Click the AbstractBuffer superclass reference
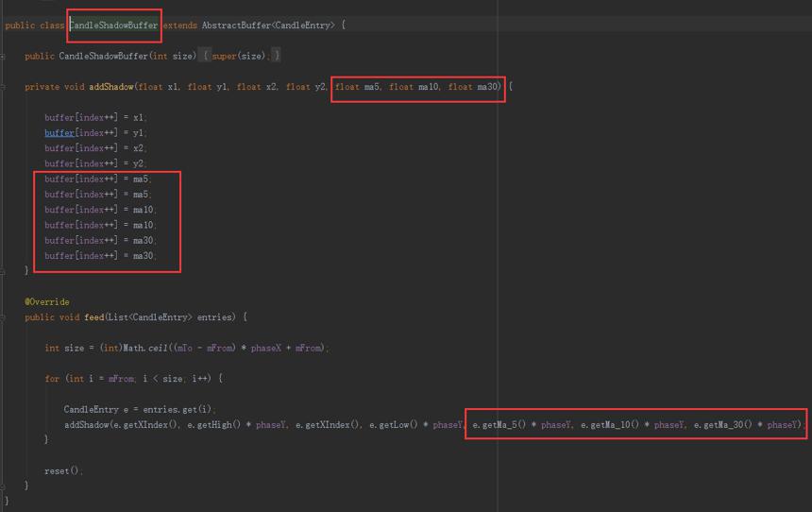This screenshot has height=512, width=812. point(236,26)
